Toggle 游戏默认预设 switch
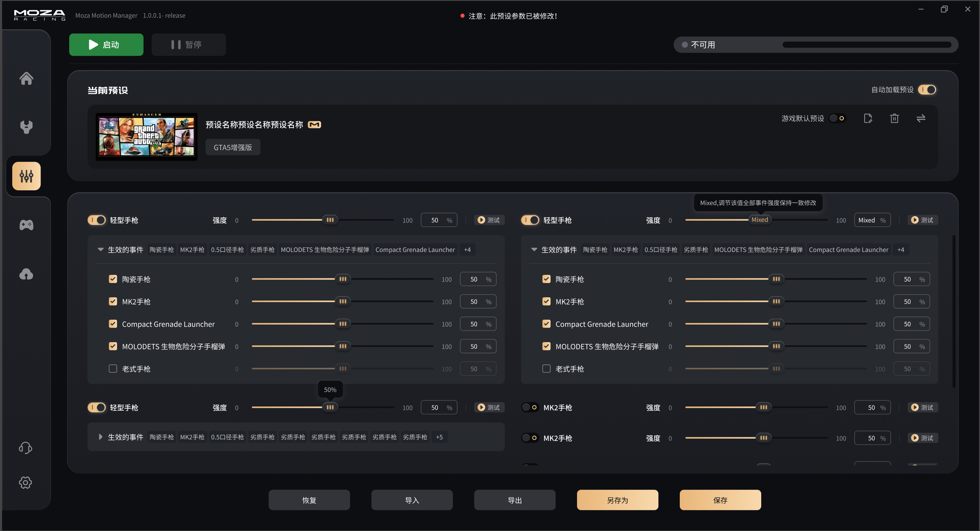 (x=837, y=118)
